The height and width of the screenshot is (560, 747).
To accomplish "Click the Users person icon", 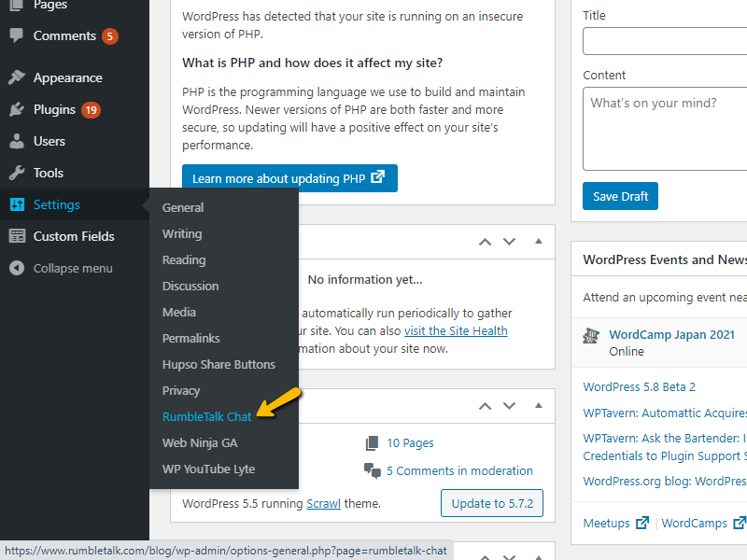I will [x=17, y=141].
